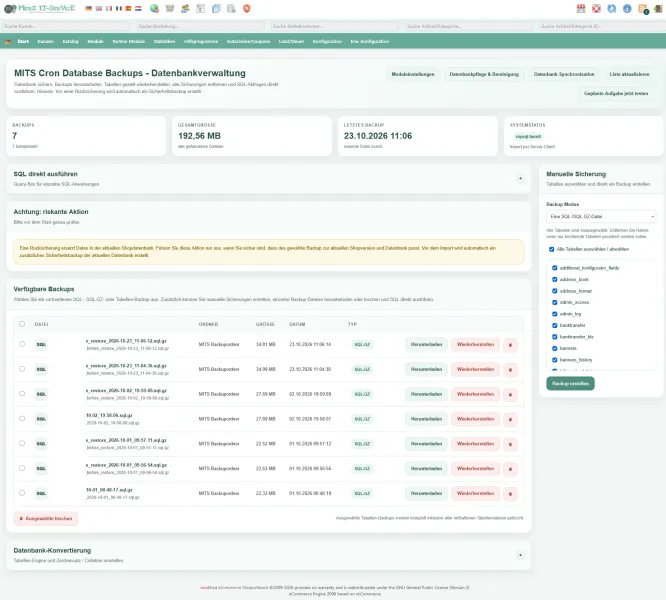
Task: Uncheck the additional_konfigurator_fields table
Action: click(x=554, y=268)
